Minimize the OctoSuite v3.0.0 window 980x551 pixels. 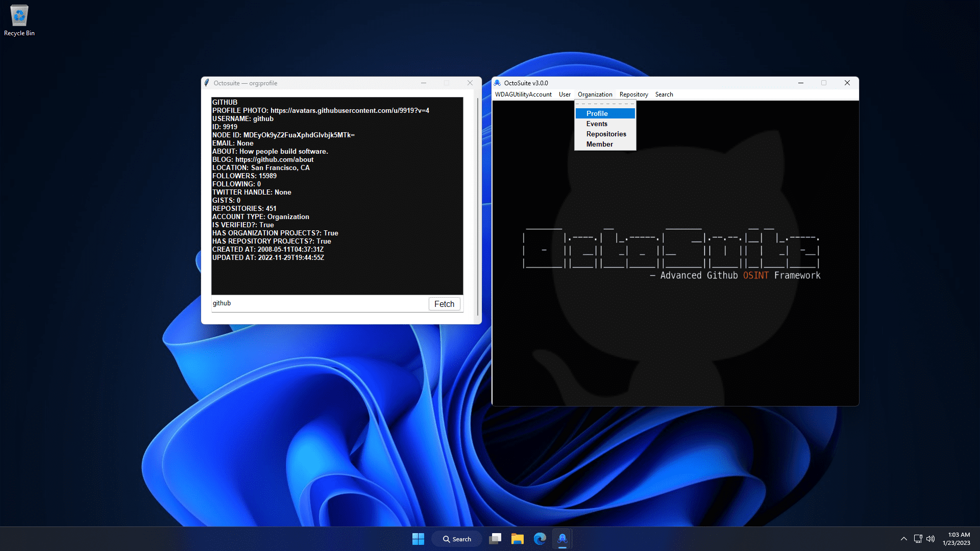(800, 83)
